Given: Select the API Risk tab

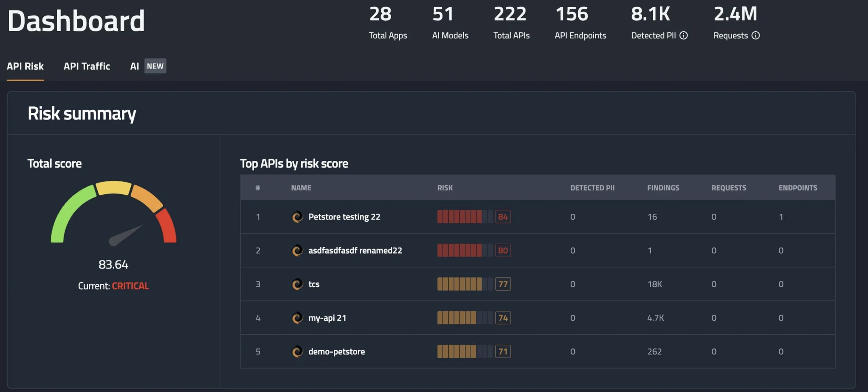Looking at the screenshot, I should click(25, 66).
